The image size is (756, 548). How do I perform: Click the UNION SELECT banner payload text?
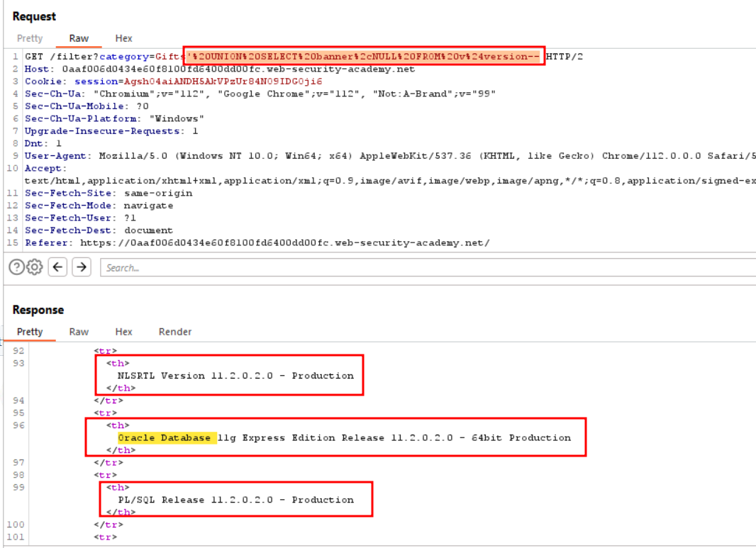(x=363, y=57)
